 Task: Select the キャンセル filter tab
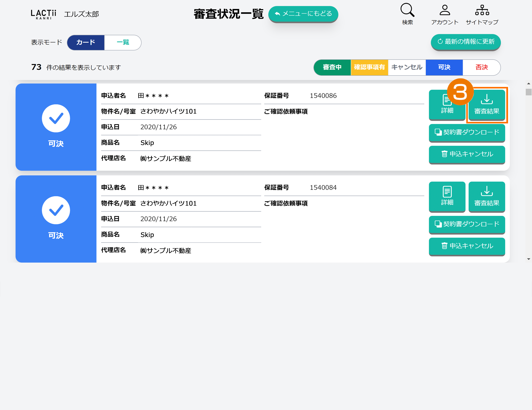(x=407, y=67)
